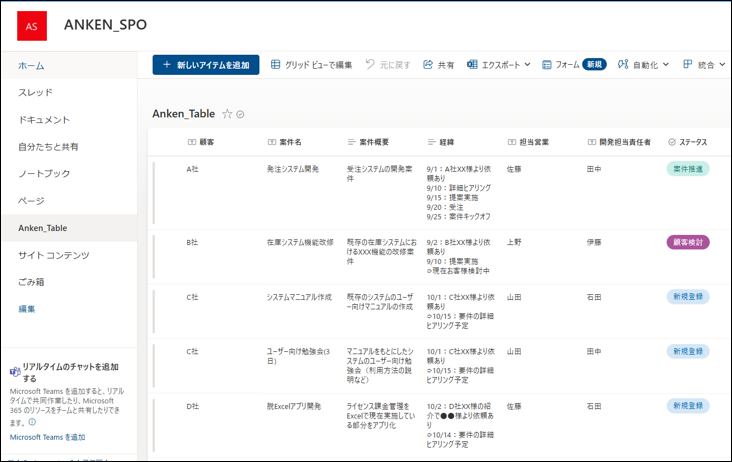Click the AS site logo tile

pyautogui.click(x=32, y=25)
